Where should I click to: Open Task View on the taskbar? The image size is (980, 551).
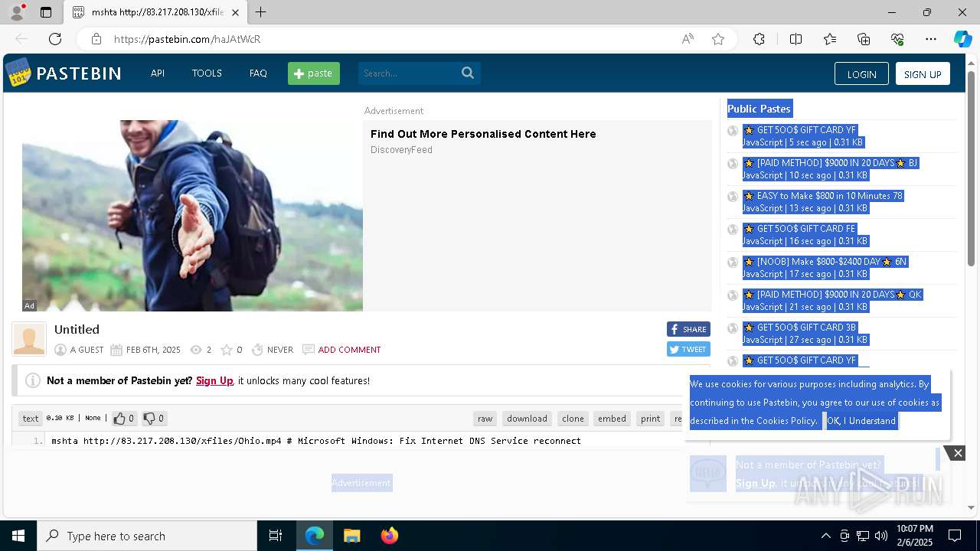[x=276, y=536]
